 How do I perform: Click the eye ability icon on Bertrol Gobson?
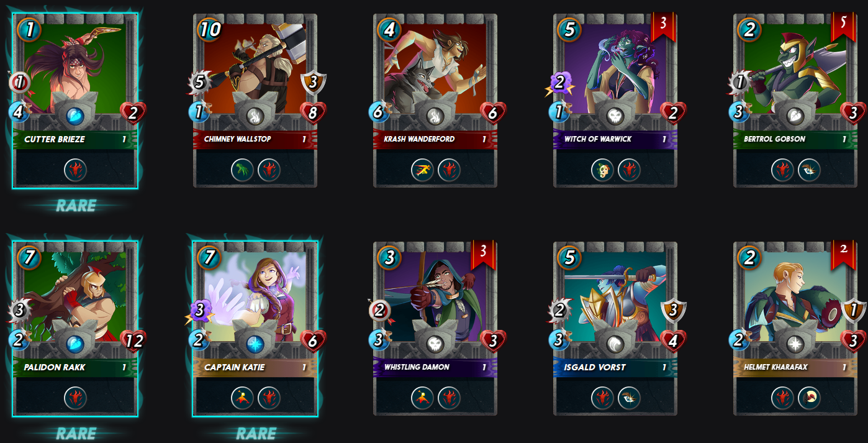[809, 170]
